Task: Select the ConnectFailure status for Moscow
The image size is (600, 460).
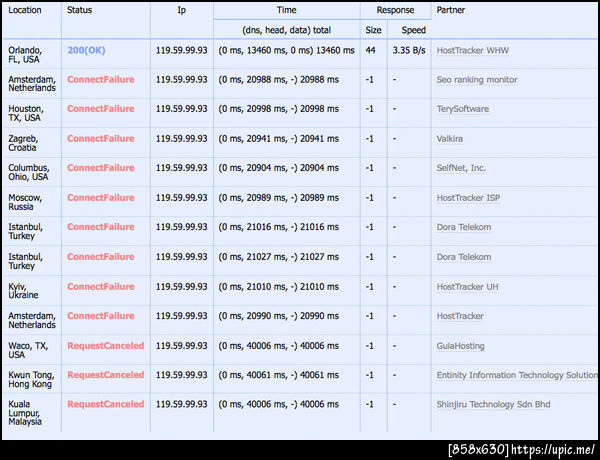Action: click(101, 197)
